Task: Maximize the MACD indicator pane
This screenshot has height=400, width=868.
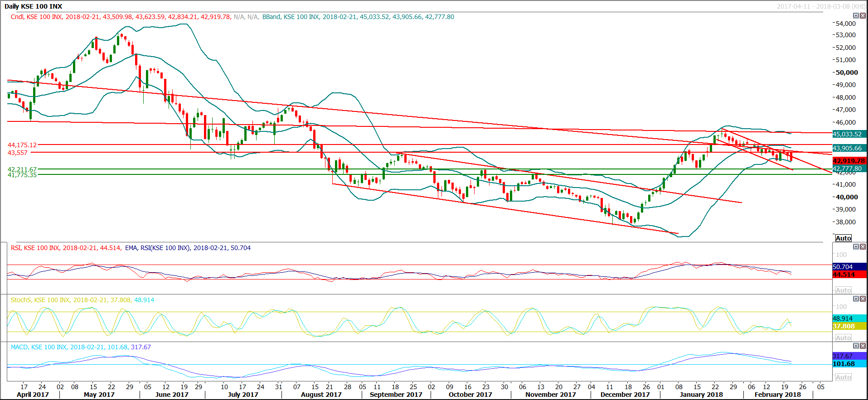Action: pos(856,346)
